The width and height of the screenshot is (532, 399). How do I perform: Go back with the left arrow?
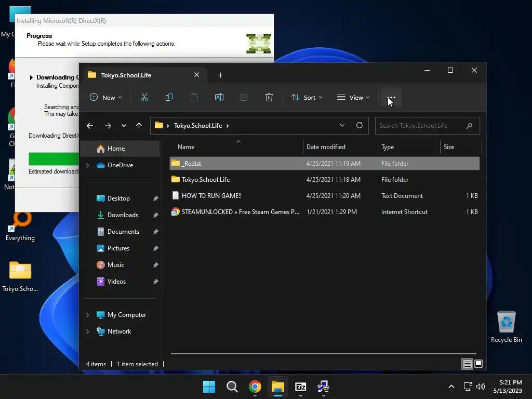90,126
